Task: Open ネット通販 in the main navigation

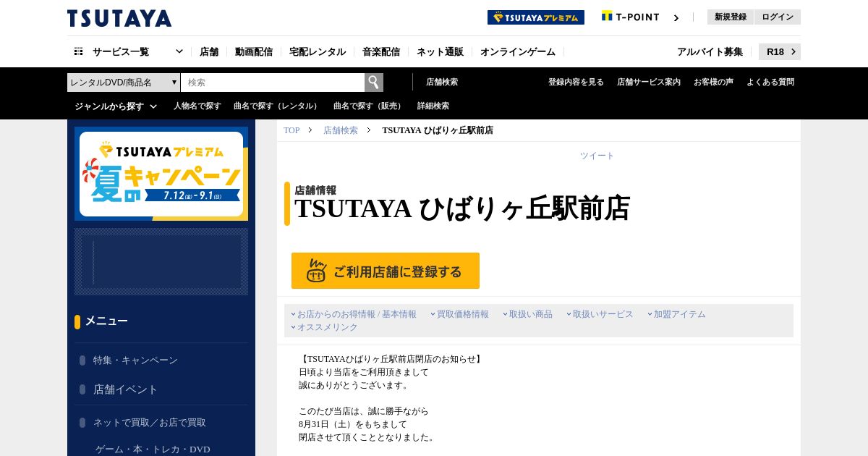Action: (x=440, y=51)
